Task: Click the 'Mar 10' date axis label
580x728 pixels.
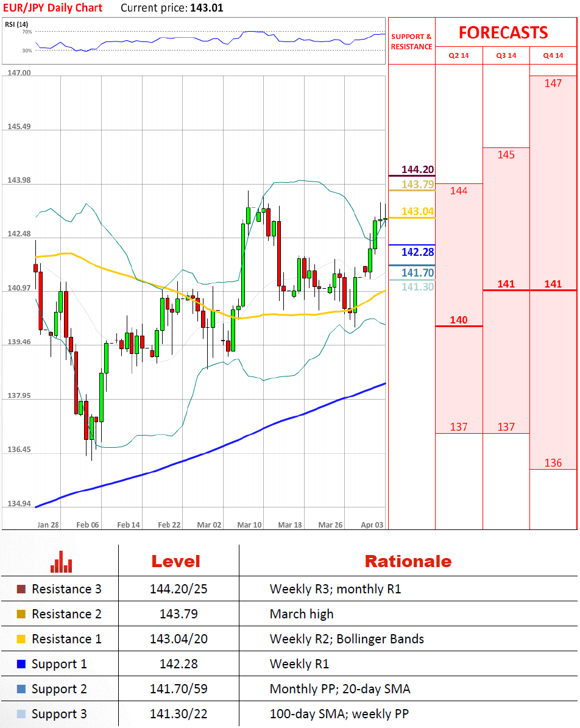Action: [249, 525]
